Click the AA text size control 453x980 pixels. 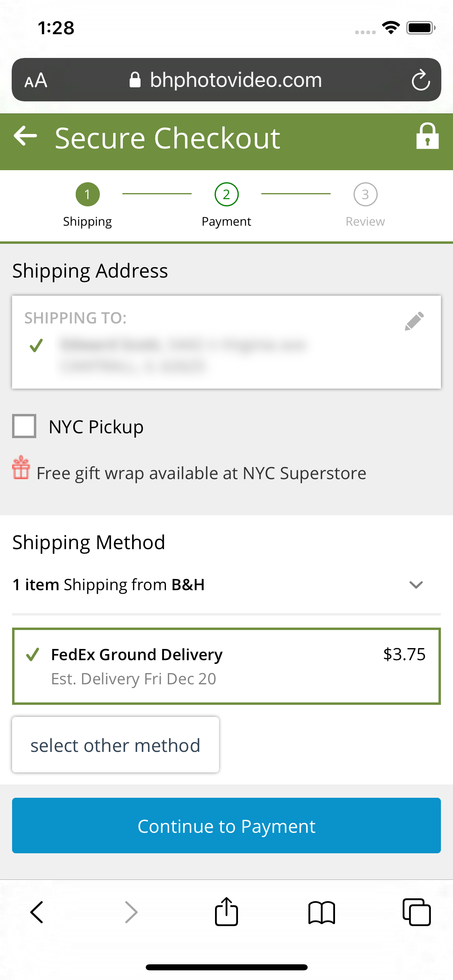click(x=35, y=80)
